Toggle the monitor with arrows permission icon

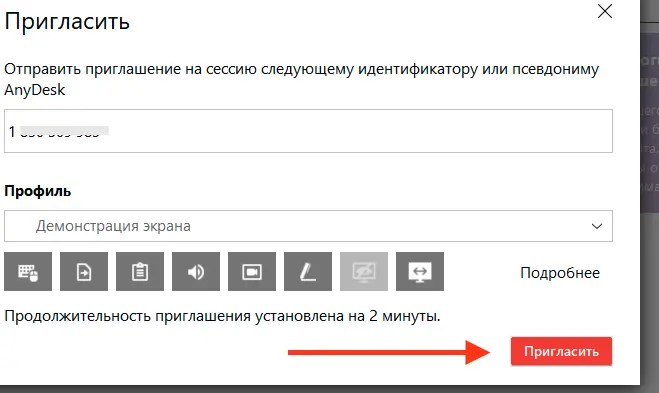[420, 272]
